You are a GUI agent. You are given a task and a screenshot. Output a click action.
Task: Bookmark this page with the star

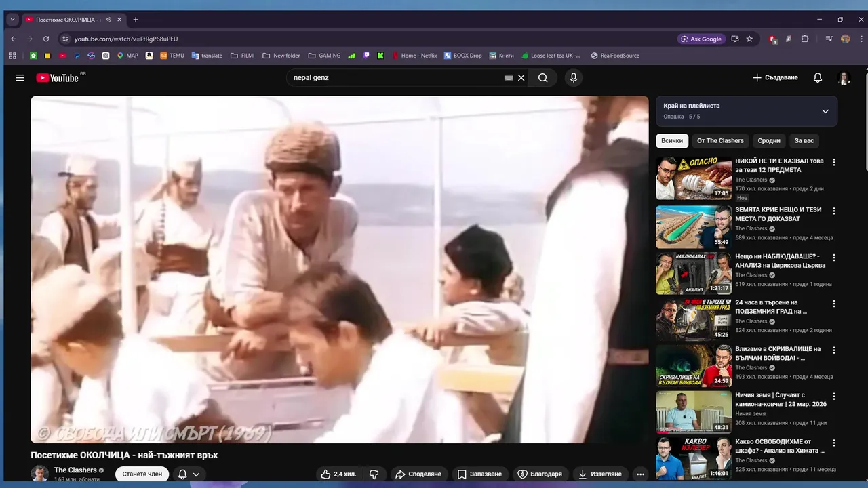[x=749, y=39]
